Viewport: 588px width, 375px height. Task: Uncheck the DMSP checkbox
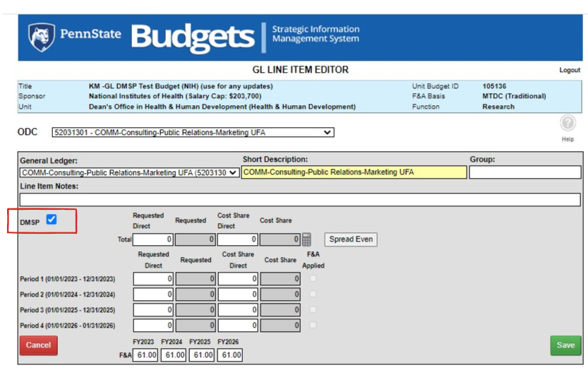(52, 220)
